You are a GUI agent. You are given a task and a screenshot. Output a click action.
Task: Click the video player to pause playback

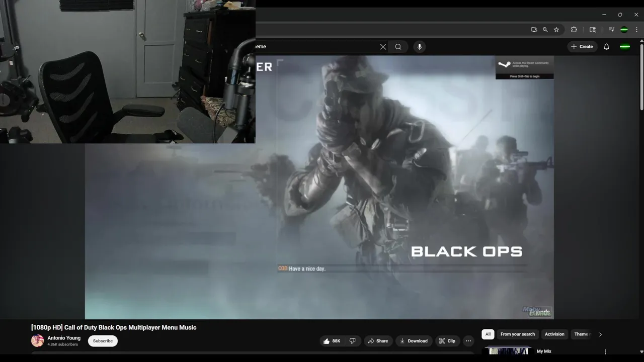point(319,187)
